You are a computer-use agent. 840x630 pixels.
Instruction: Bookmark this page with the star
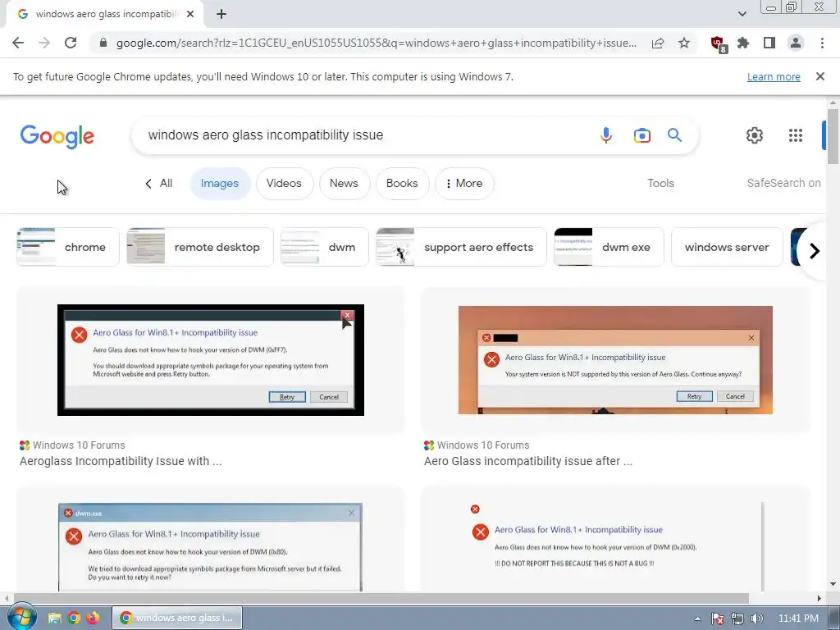684,43
